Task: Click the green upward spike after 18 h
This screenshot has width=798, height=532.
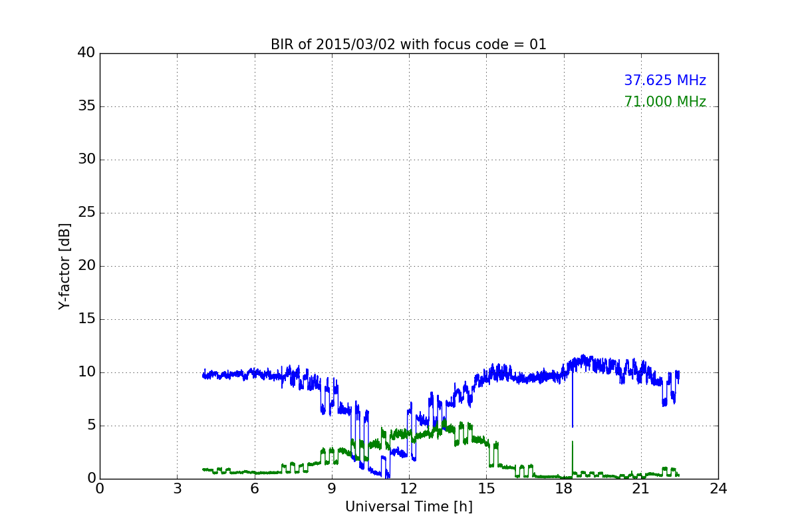Action: pos(572,459)
